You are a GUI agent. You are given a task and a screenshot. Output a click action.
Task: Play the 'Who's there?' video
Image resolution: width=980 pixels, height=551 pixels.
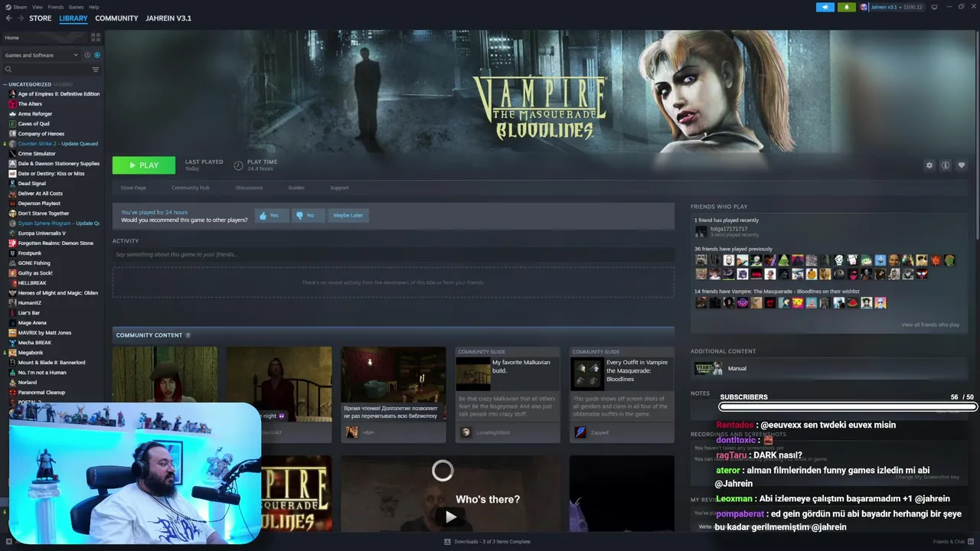pos(450,517)
